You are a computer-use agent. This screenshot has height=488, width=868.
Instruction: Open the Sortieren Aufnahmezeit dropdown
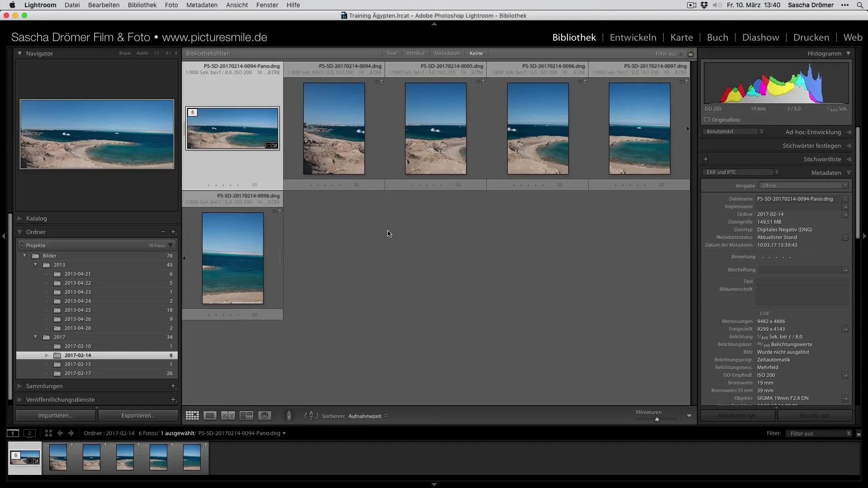pyautogui.click(x=368, y=416)
